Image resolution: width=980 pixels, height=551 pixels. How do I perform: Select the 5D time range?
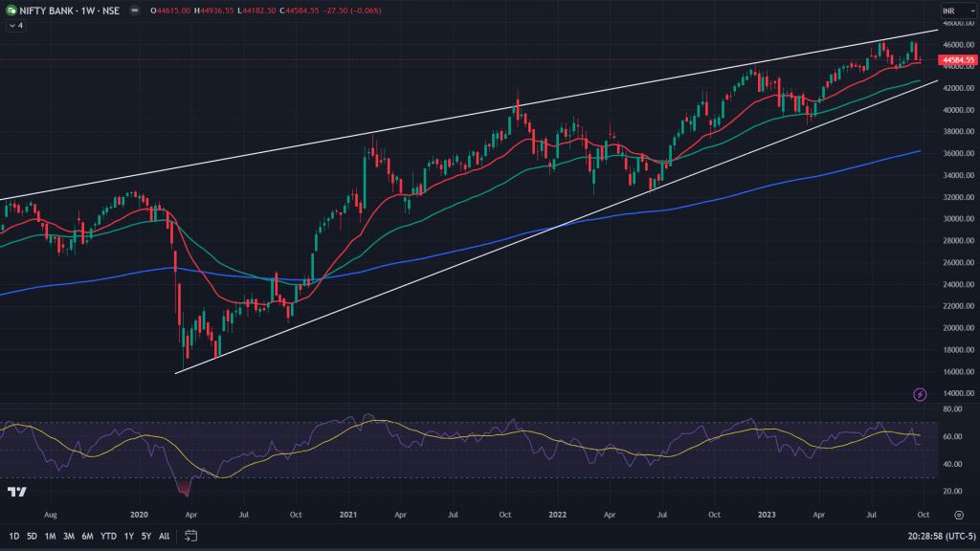click(x=32, y=536)
